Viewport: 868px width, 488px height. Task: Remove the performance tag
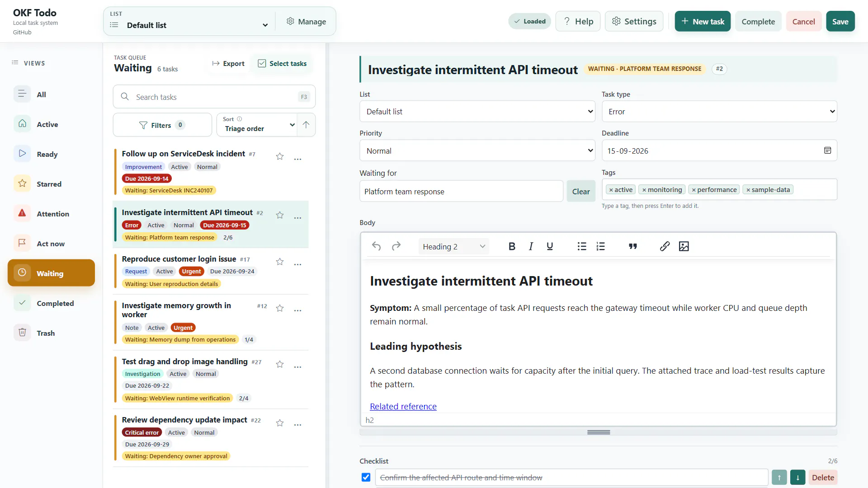click(693, 190)
